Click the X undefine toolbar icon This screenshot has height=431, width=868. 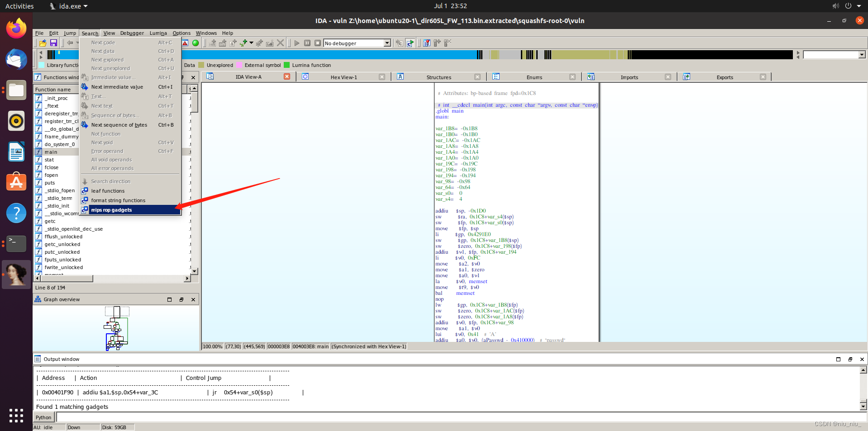280,43
